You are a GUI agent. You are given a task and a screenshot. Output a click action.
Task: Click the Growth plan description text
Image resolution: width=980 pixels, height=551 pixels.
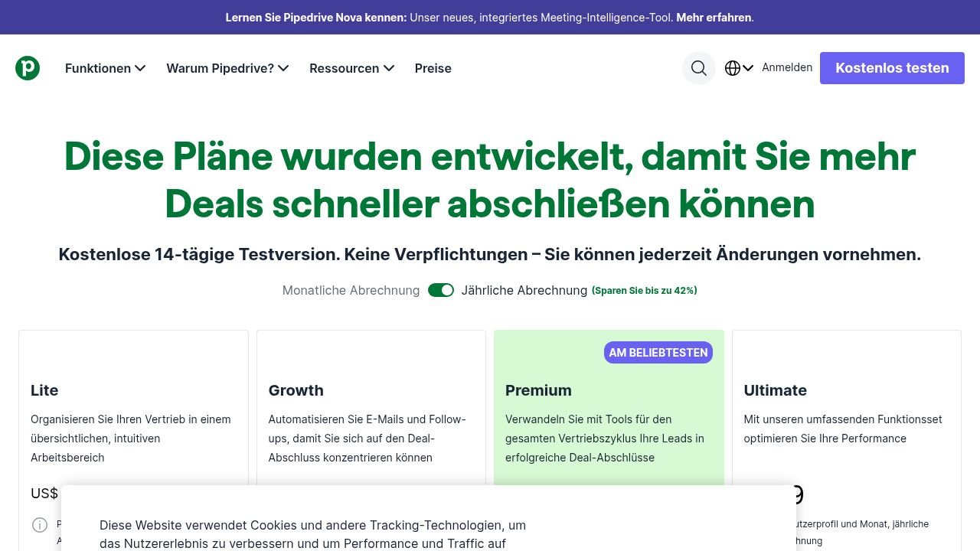coord(367,439)
